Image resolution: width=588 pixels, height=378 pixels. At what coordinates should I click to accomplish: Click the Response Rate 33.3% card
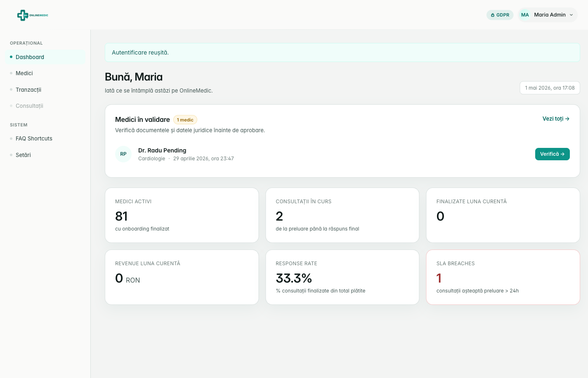coord(342,277)
